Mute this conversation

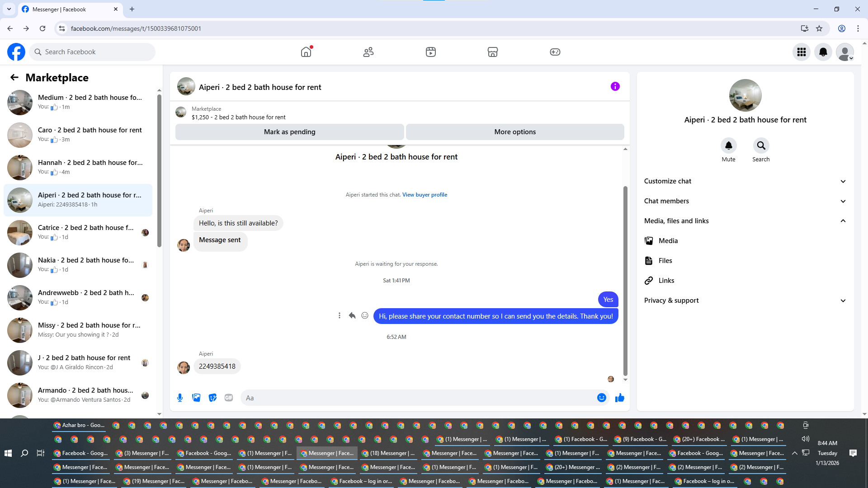(x=728, y=146)
